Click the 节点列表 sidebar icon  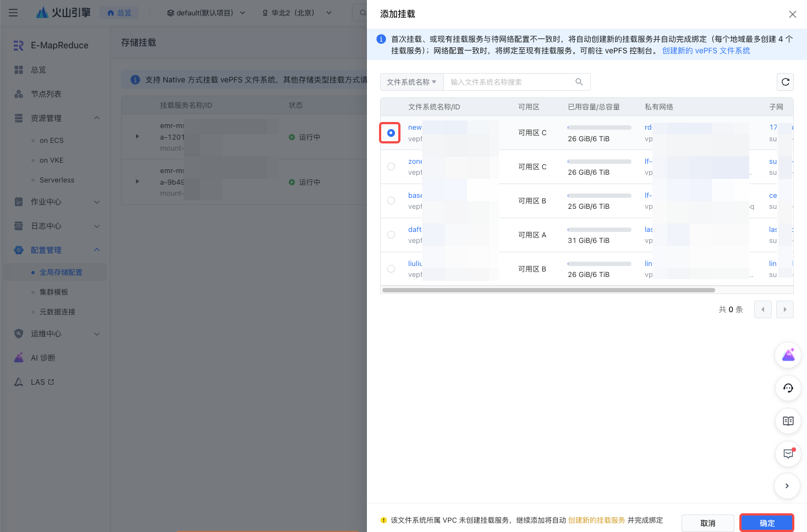coord(19,94)
